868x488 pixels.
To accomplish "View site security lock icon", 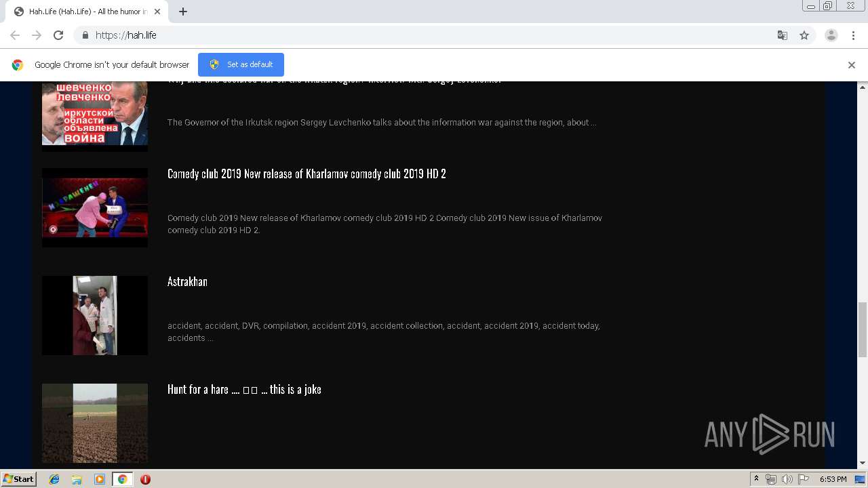I will pyautogui.click(x=85, y=35).
